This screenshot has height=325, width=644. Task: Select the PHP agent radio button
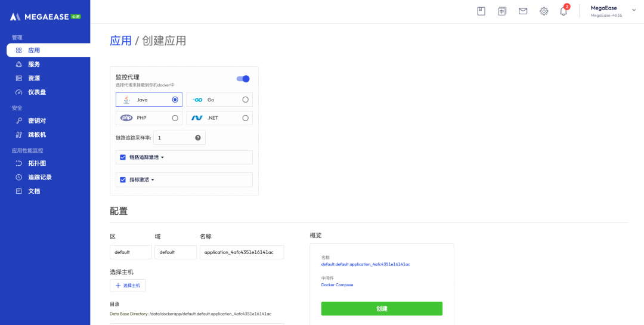coord(175,118)
